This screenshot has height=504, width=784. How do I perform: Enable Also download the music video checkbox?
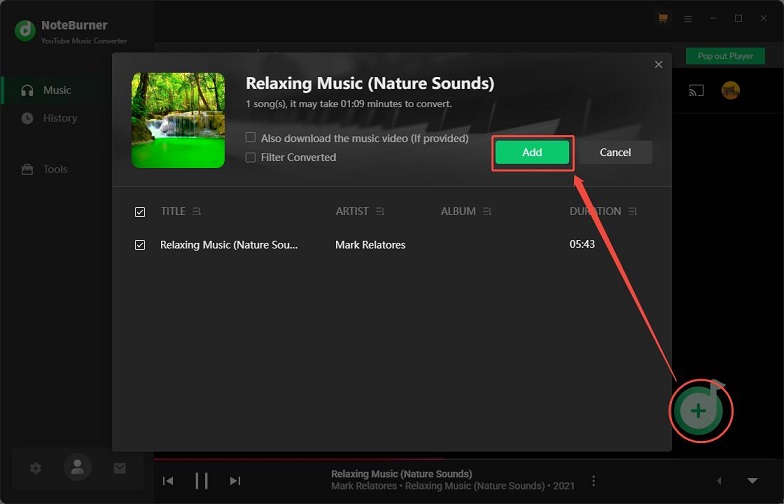250,138
